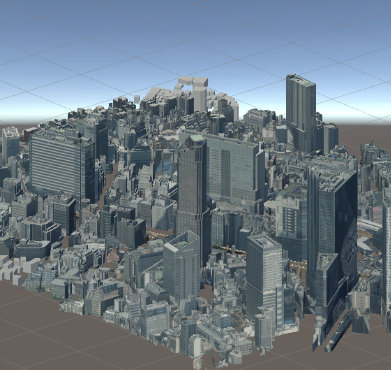The width and height of the screenshot is (391, 370).
Task: Select the gray vertically striped tower in lower right
Action: (x=264, y=278)
